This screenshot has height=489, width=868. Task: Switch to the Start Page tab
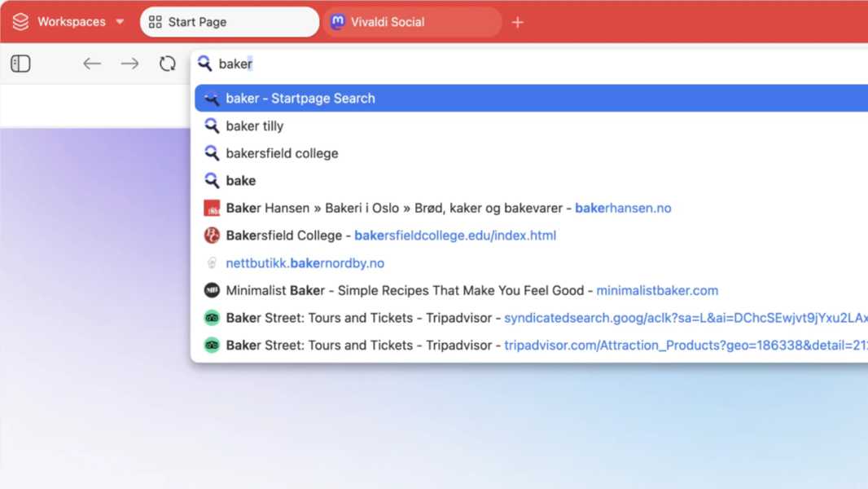(x=230, y=21)
